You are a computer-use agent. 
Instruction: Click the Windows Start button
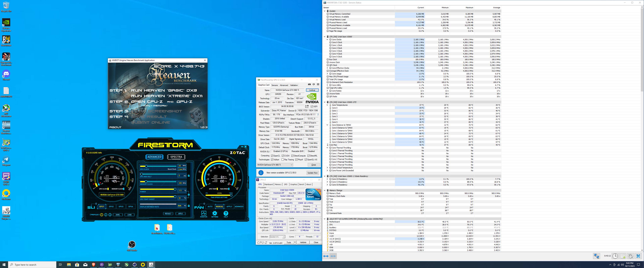4,264
